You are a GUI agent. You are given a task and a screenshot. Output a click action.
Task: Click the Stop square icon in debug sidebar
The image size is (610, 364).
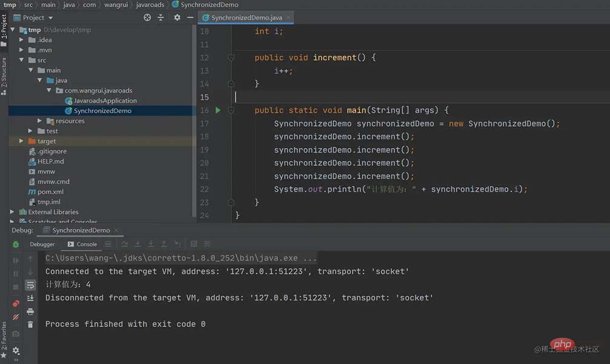pos(16,287)
